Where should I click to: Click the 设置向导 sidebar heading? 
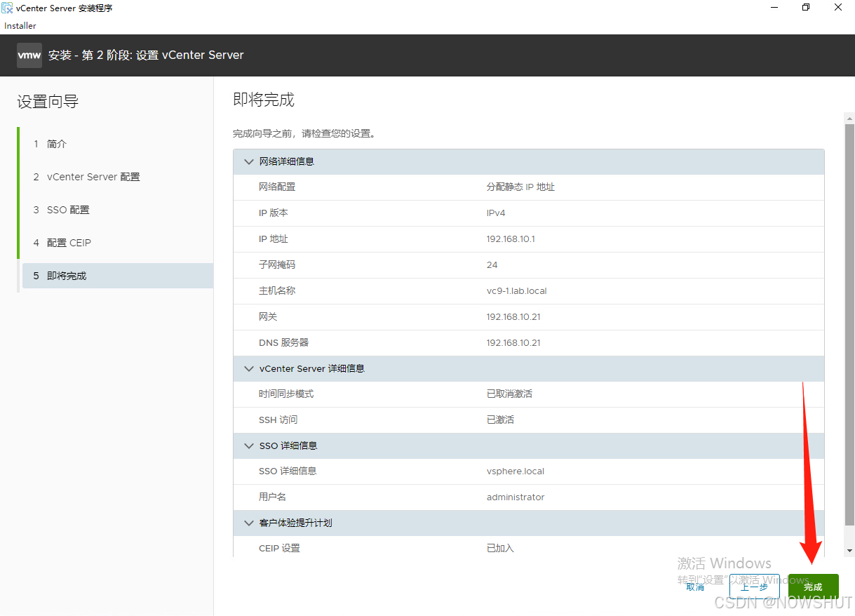(x=48, y=102)
